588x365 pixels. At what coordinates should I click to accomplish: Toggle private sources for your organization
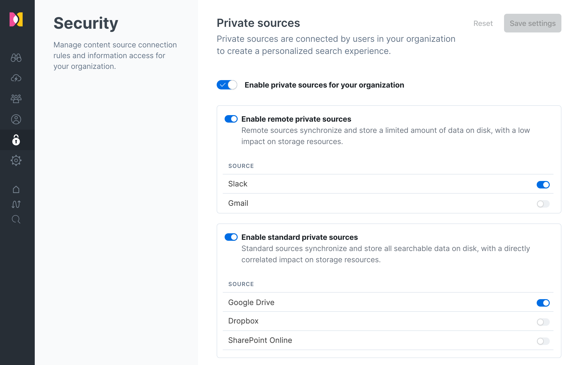coord(227,85)
